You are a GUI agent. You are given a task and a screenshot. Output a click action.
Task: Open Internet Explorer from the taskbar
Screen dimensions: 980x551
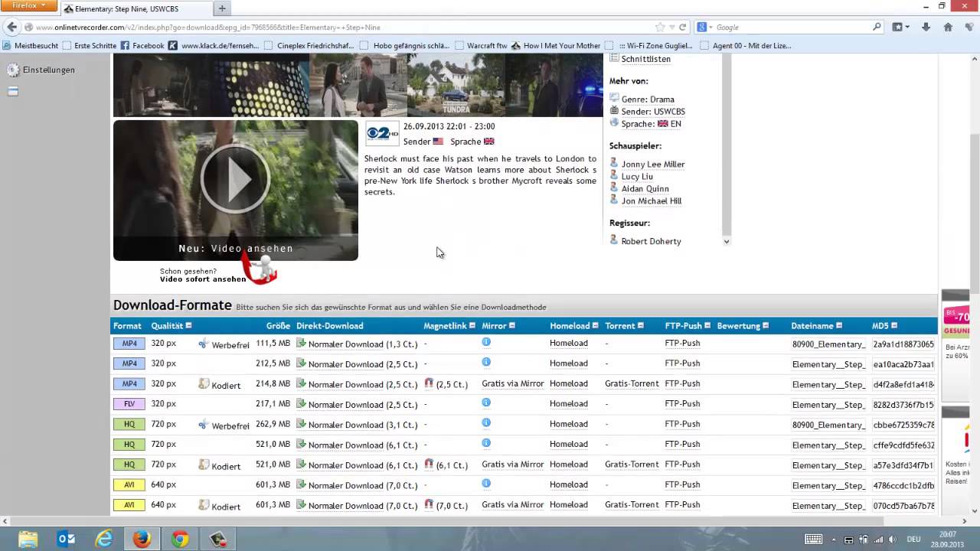point(104,540)
